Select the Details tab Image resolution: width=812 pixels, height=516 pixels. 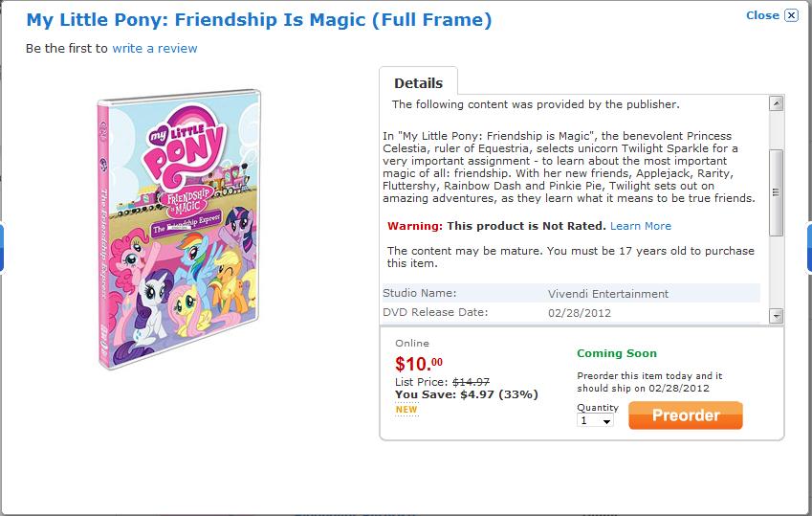click(x=418, y=83)
